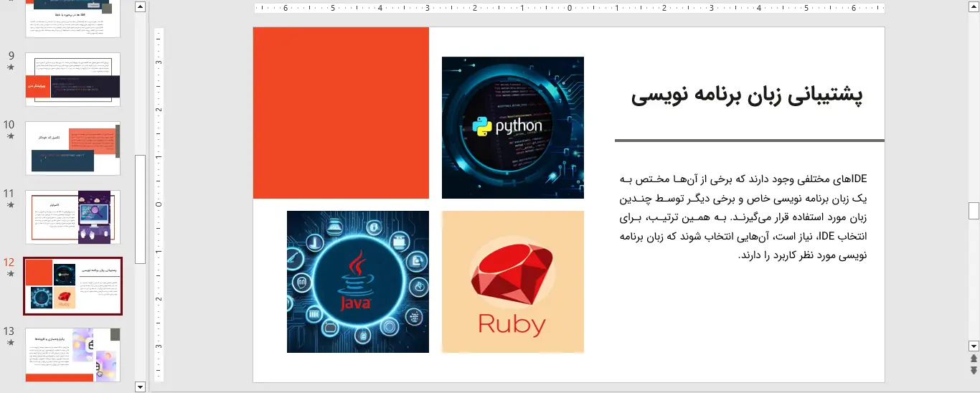Screen dimensions: 980x393
Task: Click slide number 9 label in panel
Action: click(x=11, y=56)
